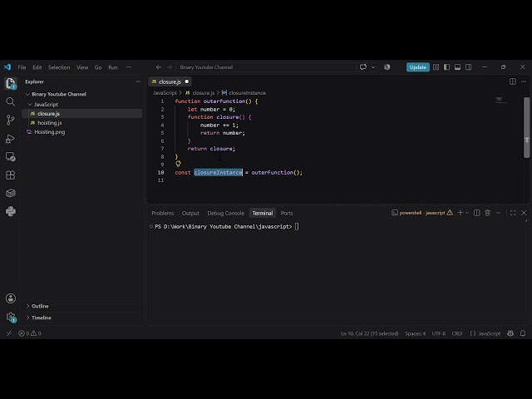This screenshot has height=399, width=532.
Task: Open the Source Control view icon
Action: point(11,120)
